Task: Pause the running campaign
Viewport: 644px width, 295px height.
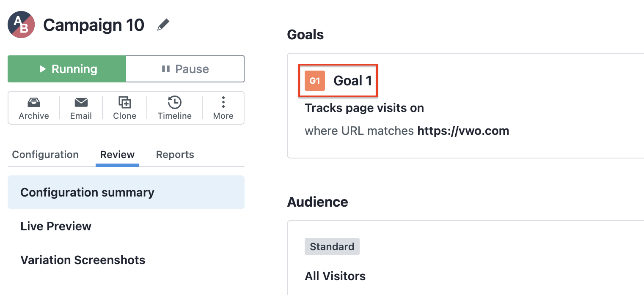Action: pyautogui.click(x=185, y=69)
